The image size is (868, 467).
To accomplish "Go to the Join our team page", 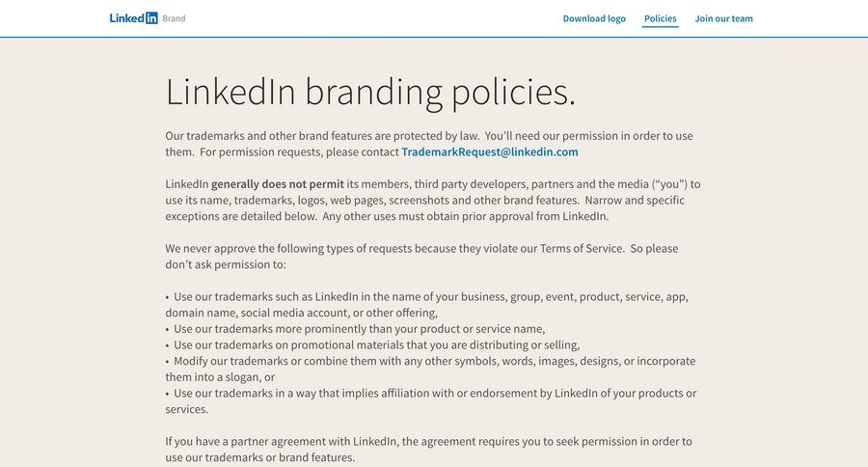I will tap(723, 18).
